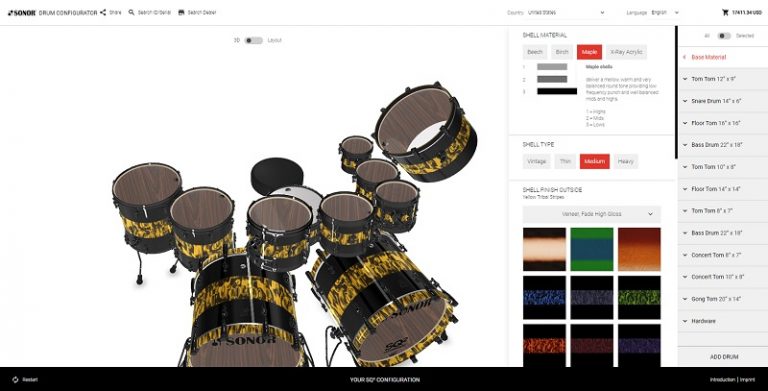Open the Veneer, Fade High Gloss dropdown
Image resolution: width=768 pixels, height=391 pixels.
(x=592, y=214)
